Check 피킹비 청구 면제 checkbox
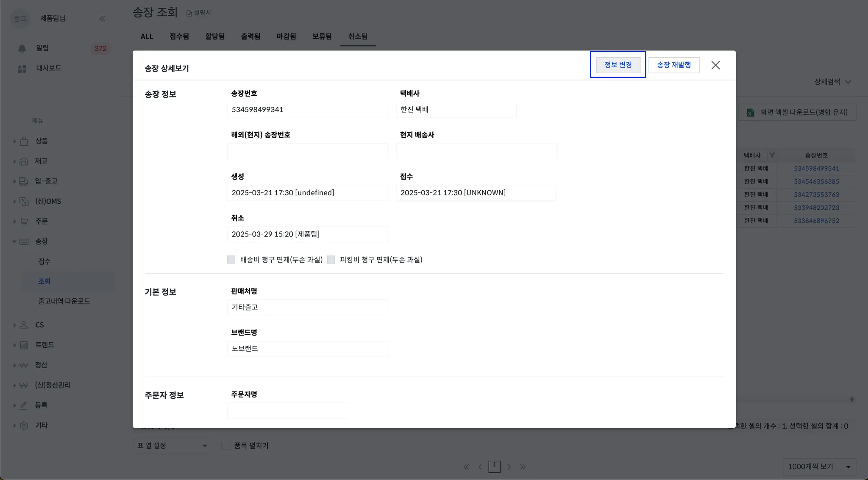 [331, 260]
